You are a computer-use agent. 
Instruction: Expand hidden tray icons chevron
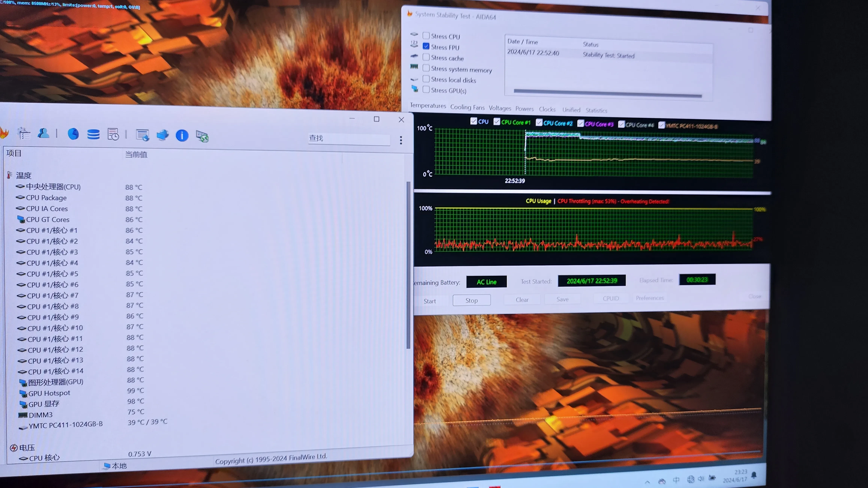click(x=647, y=482)
